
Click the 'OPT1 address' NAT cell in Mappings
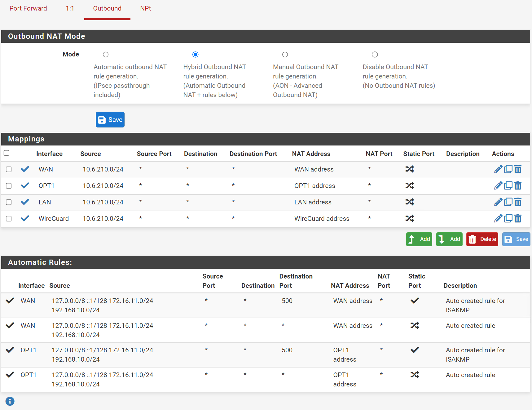(x=315, y=186)
